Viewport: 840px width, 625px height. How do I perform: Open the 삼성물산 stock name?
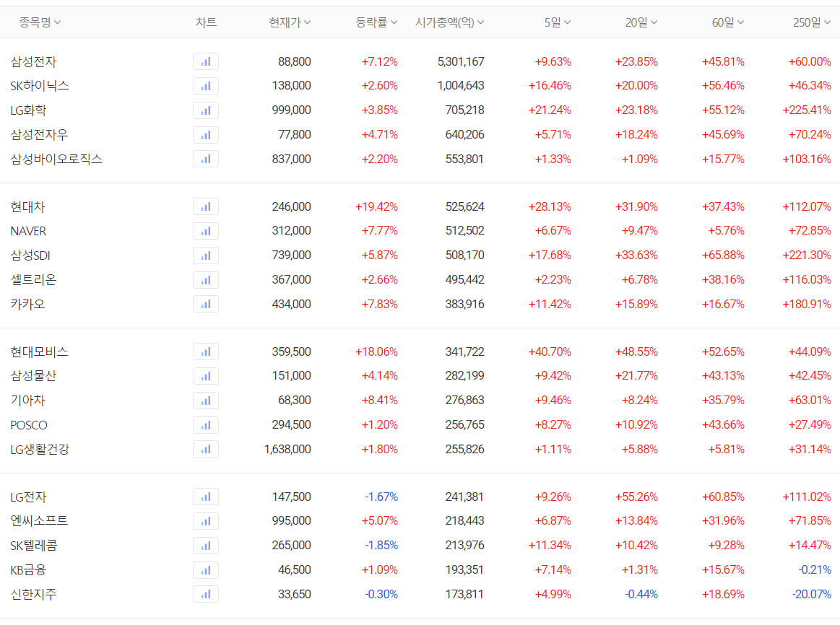[33, 376]
